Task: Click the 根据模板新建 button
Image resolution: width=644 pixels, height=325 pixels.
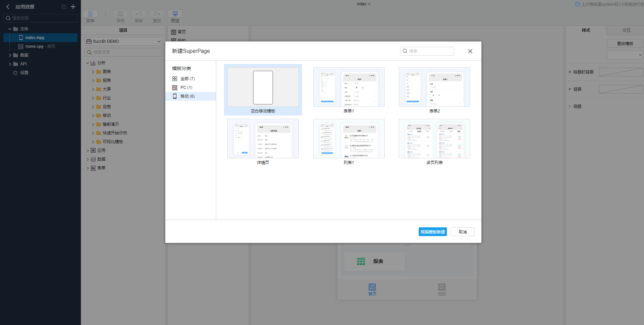Action: point(432,232)
